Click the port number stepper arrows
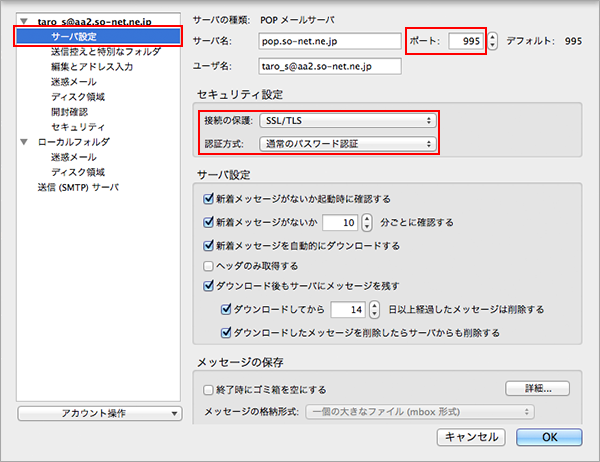The width and height of the screenshot is (600, 462). pos(493,42)
